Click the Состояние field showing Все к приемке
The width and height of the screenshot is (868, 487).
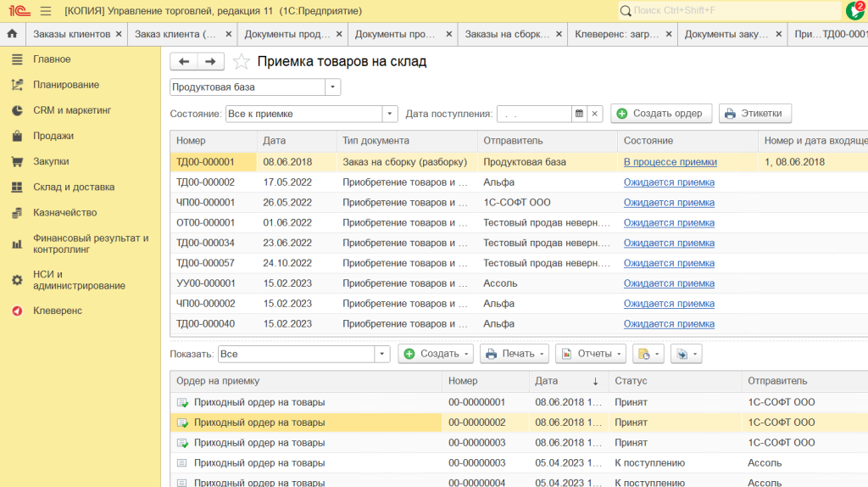pyautogui.click(x=304, y=114)
